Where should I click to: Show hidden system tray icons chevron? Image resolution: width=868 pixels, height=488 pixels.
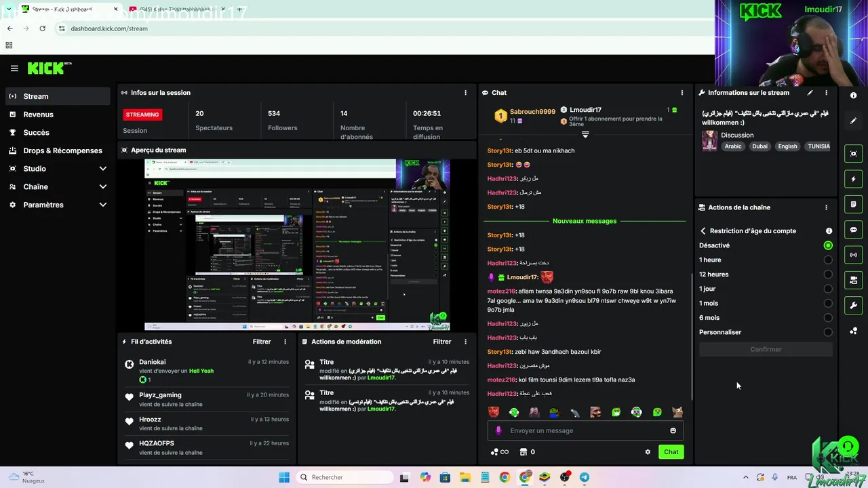[x=746, y=477]
